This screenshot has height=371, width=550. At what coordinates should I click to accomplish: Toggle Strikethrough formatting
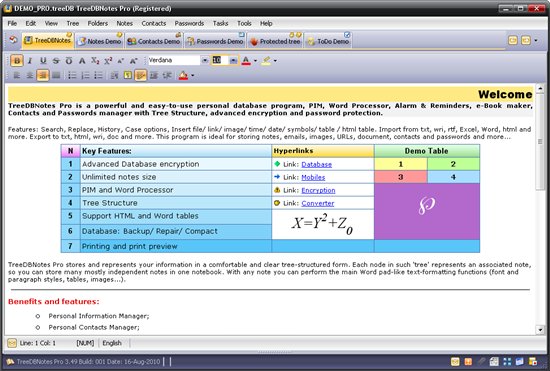click(56, 61)
